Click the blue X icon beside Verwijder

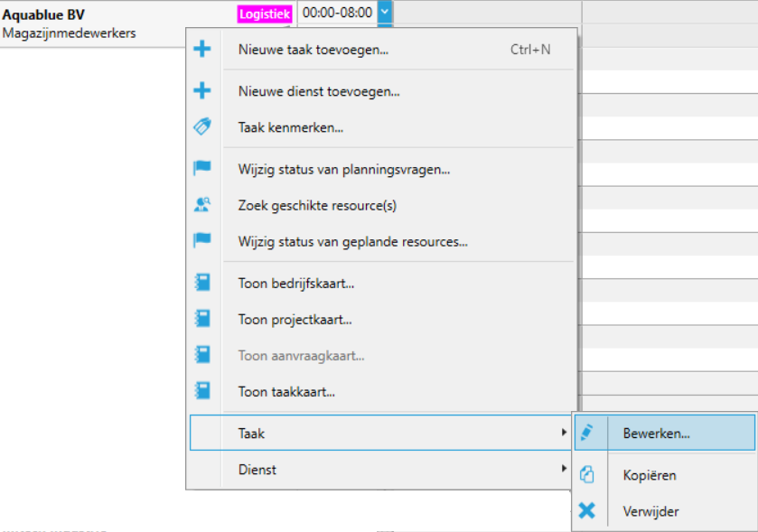click(x=587, y=511)
